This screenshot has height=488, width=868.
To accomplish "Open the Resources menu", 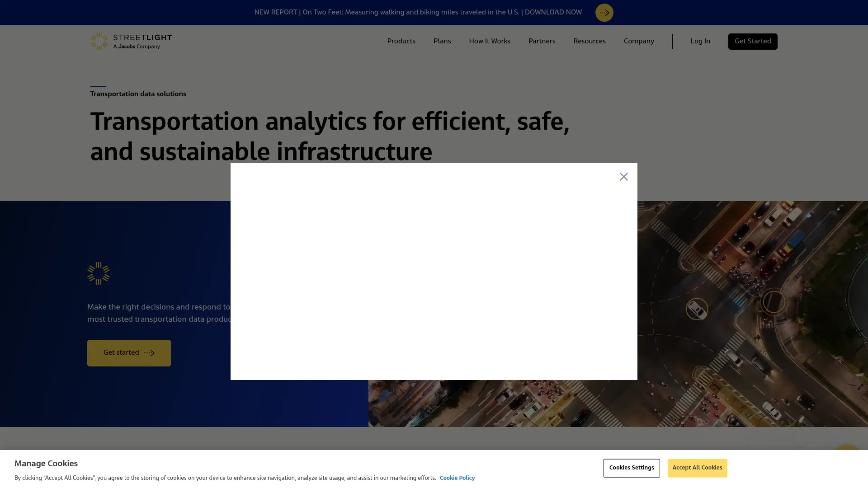I will coord(589,41).
